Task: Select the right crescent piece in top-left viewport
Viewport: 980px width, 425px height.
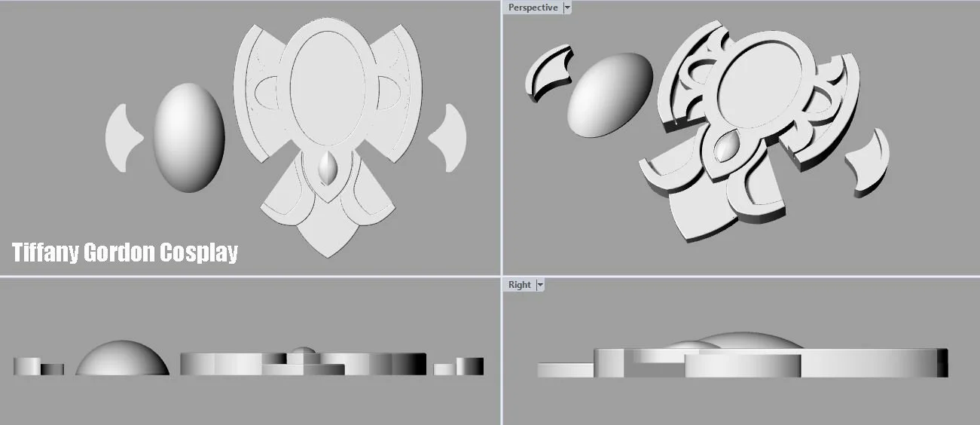Action: [448, 137]
